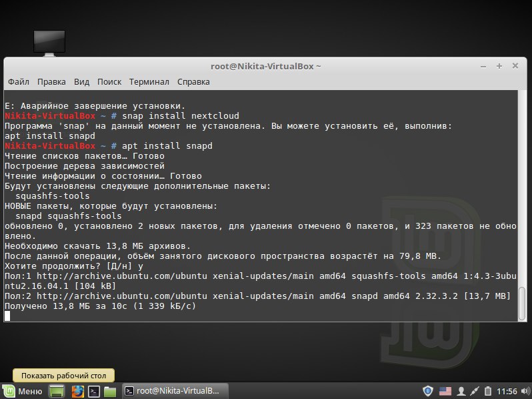532x399 pixels.
Task: Open the Mint Меню start button
Action: coord(23,391)
